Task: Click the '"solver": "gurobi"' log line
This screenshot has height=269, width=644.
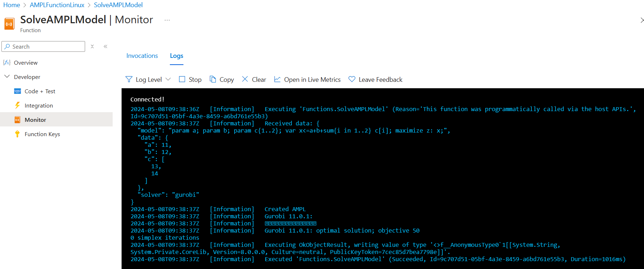Action: [x=168, y=195]
